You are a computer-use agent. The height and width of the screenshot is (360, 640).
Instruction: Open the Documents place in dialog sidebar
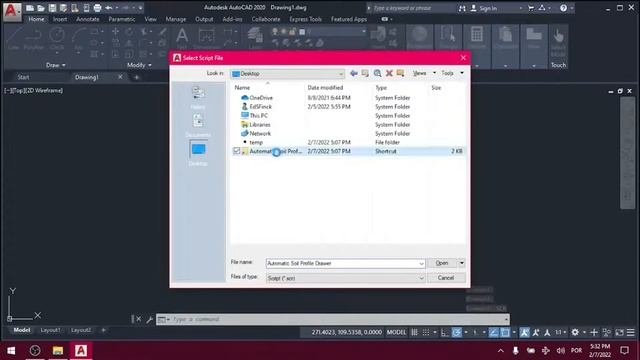pos(198,126)
